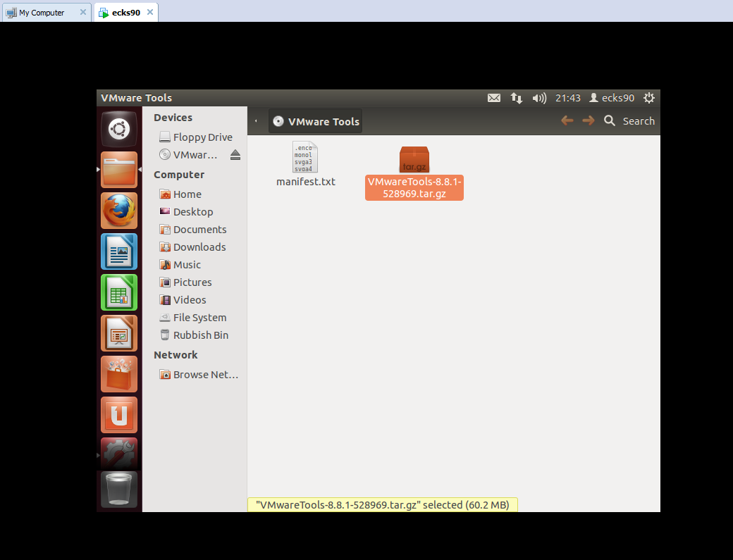Image resolution: width=733 pixels, height=560 pixels.
Task: Click the manifest.txt file name
Action: pyautogui.click(x=306, y=182)
